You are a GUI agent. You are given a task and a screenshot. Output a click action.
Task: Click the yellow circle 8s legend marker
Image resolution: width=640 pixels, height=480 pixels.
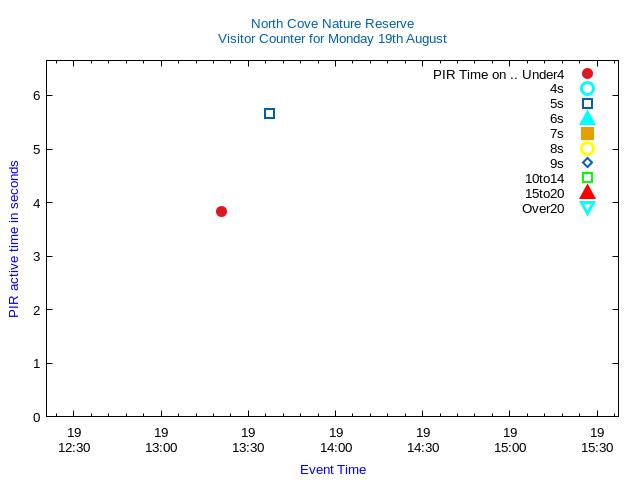coord(587,148)
